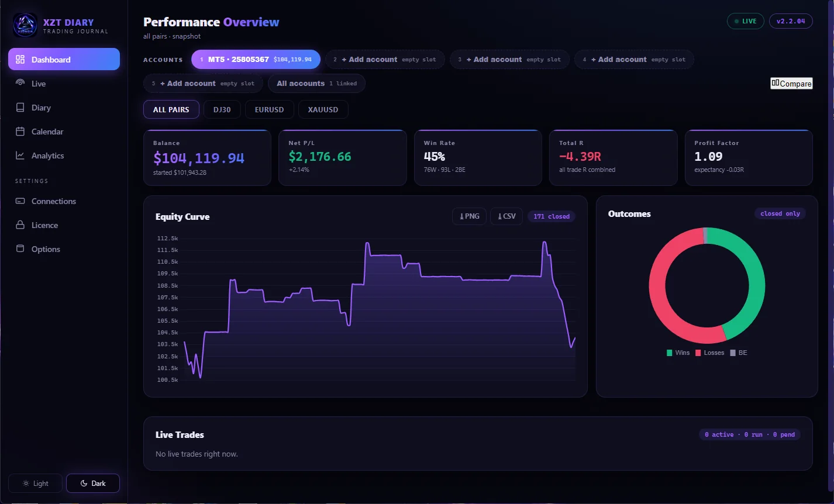
Task: Click the v2.2.04 version badge
Action: pos(791,21)
